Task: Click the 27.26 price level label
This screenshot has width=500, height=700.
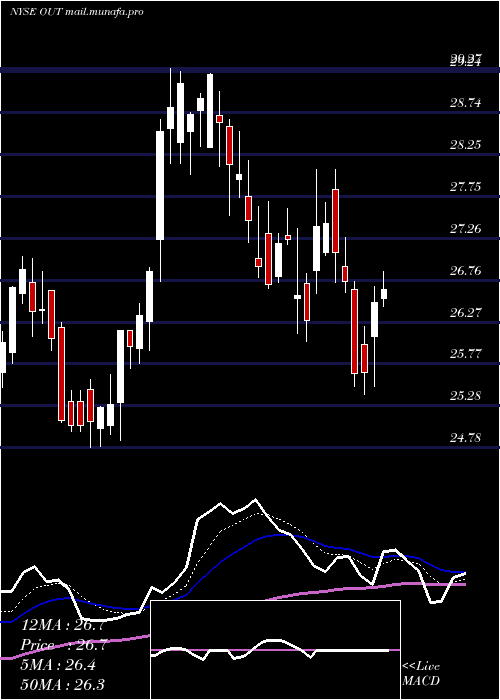Action: (466, 229)
